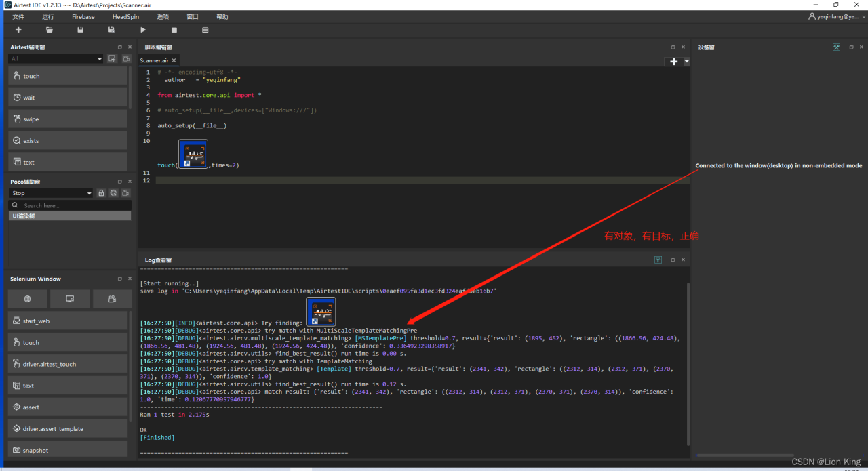Viewport: 868px width, 471px height.
Task: Click the Selenium text button
Action: [x=68, y=386]
